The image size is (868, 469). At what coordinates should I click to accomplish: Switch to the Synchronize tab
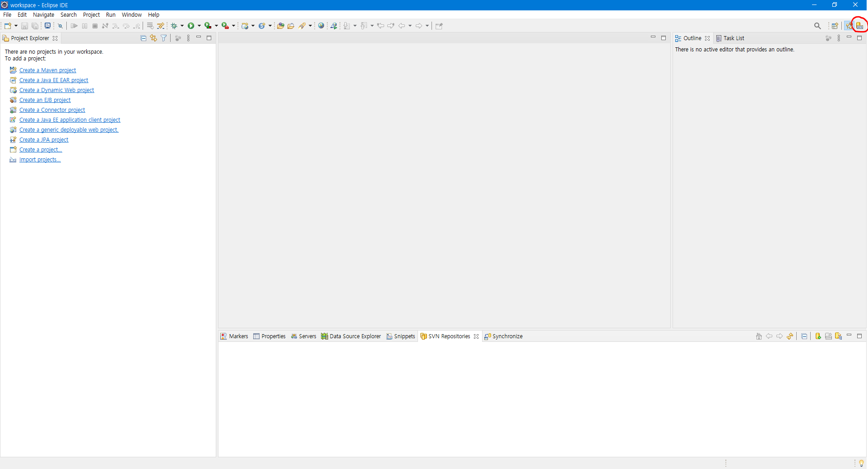[x=503, y=336]
